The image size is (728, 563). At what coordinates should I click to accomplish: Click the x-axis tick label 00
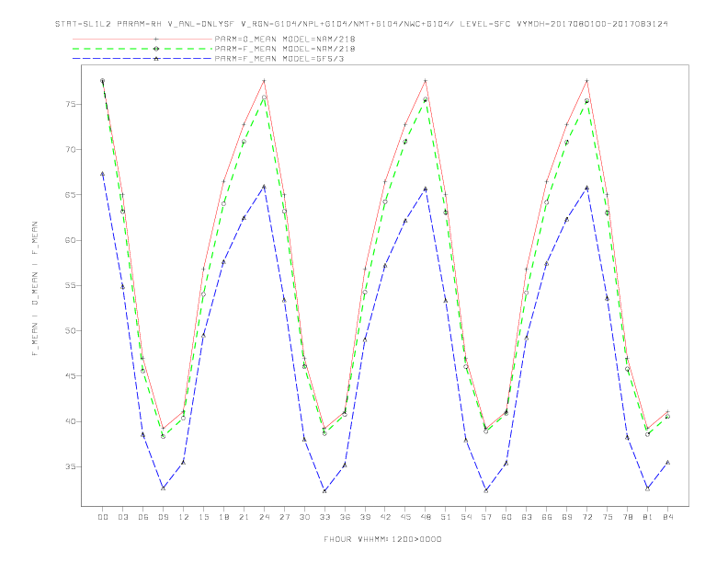(x=103, y=517)
